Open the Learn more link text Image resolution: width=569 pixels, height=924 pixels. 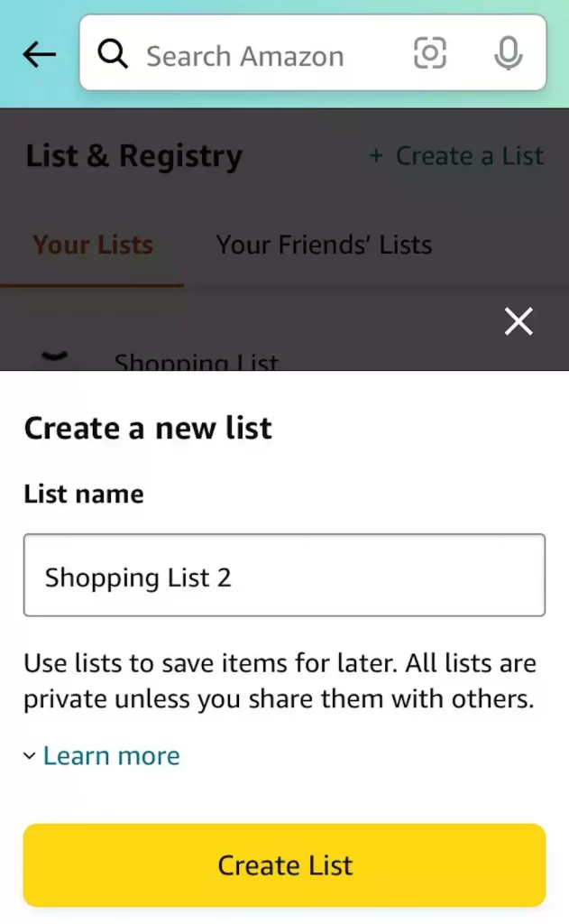pyautogui.click(x=112, y=755)
